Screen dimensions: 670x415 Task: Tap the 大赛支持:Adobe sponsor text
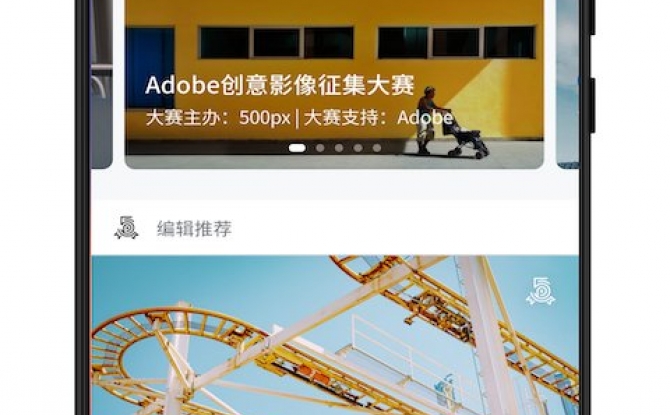pyautogui.click(x=379, y=118)
